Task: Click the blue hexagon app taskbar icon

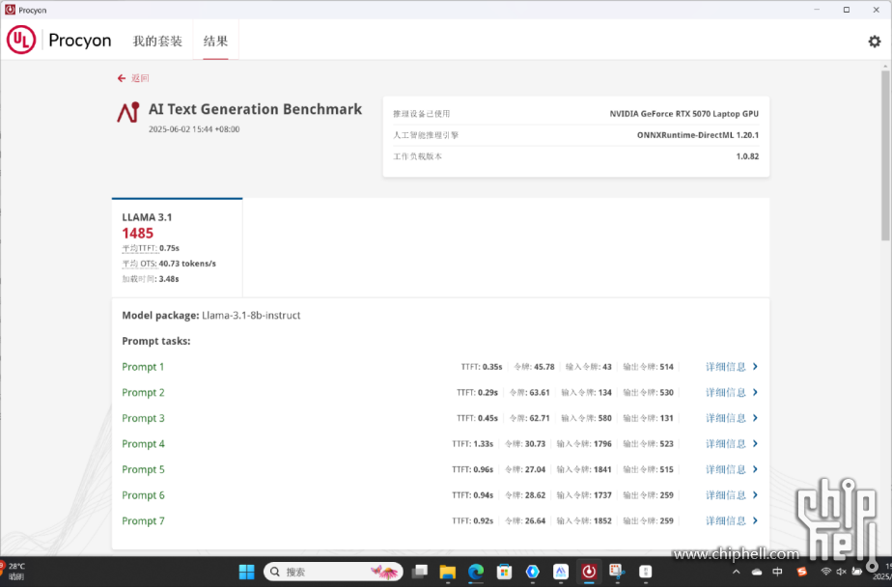Action: (533, 572)
